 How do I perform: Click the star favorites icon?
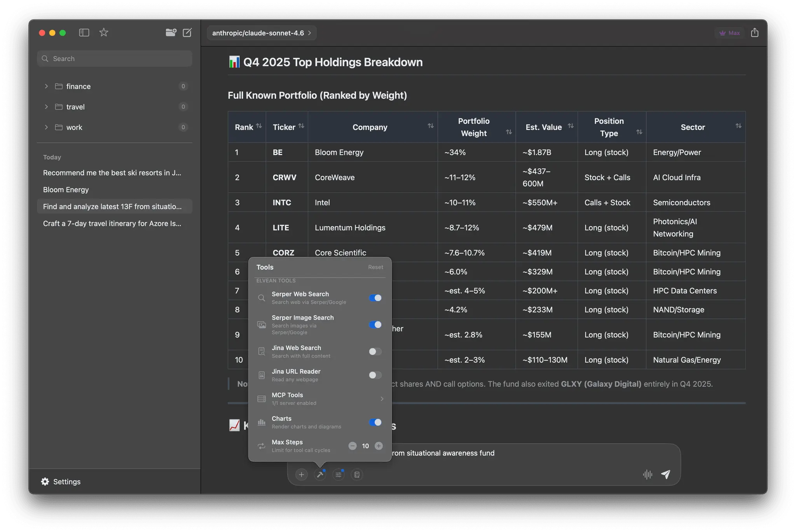(104, 33)
